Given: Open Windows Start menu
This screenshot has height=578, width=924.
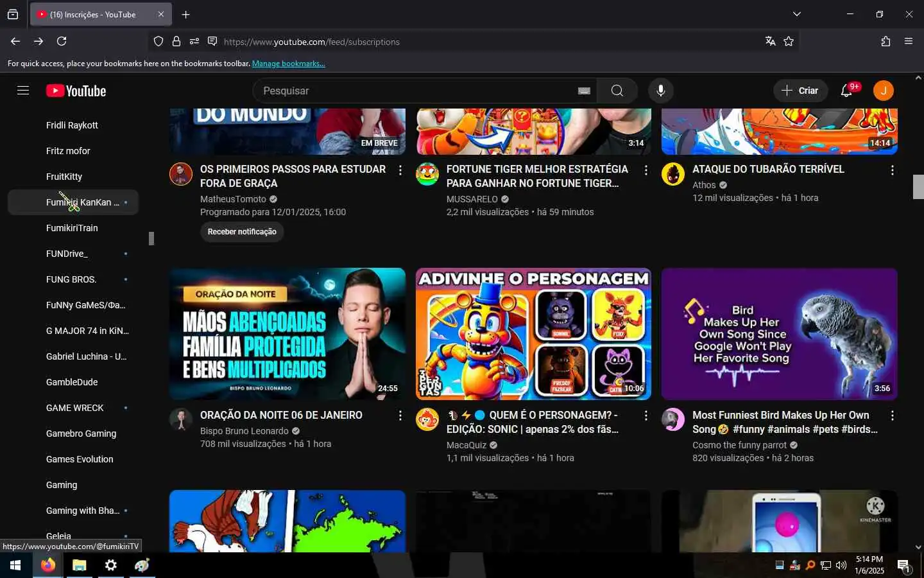Looking at the screenshot, I should pyautogui.click(x=15, y=565).
